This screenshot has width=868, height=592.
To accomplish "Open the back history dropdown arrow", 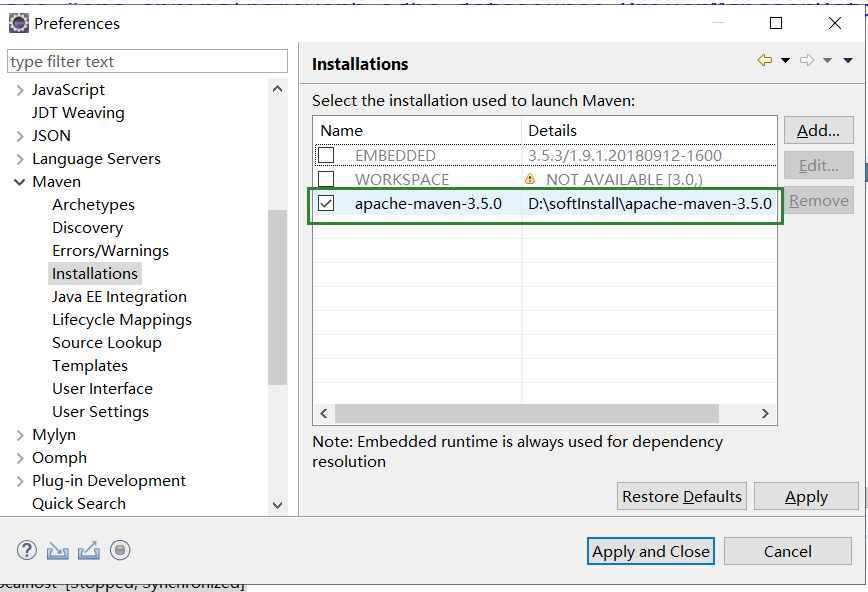I will [x=785, y=61].
